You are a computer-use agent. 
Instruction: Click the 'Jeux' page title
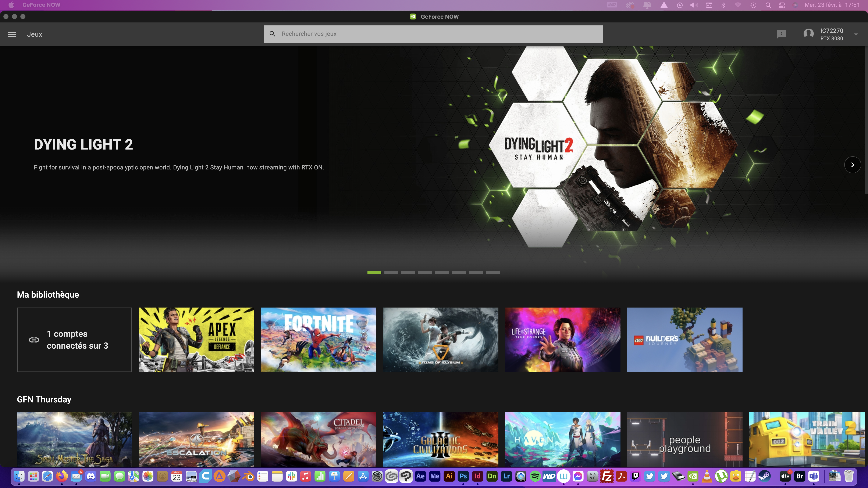35,34
